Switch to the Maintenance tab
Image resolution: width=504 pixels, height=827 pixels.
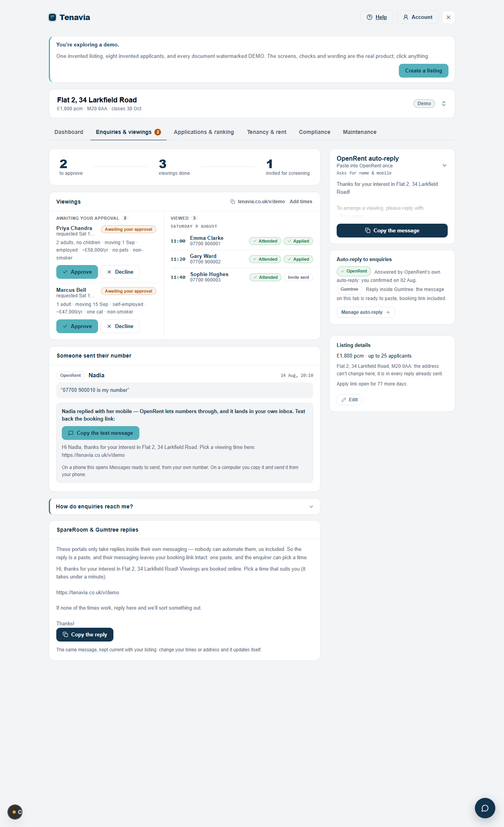click(x=359, y=132)
